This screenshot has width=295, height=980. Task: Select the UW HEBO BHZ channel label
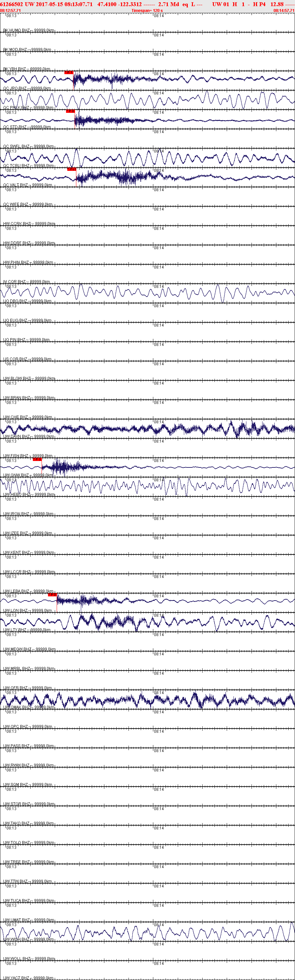tap(29, 494)
